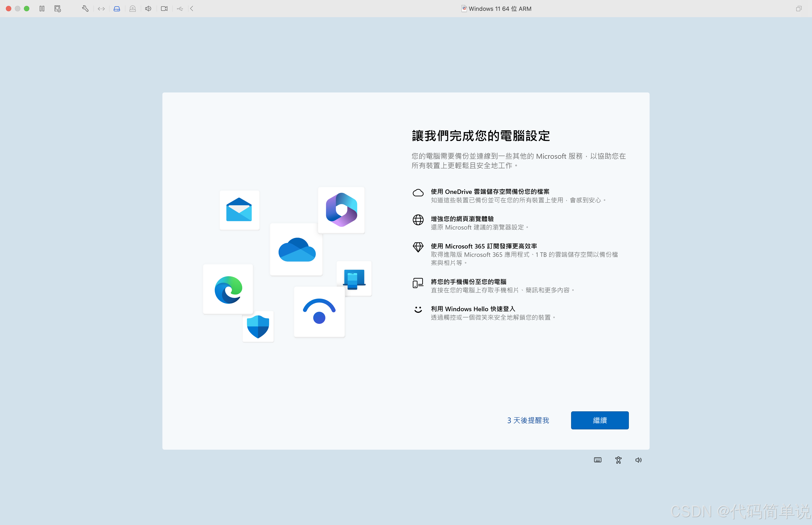Screen dimensions: 812x525
Task: Click the Phone Link laptop tile
Action: click(354, 278)
